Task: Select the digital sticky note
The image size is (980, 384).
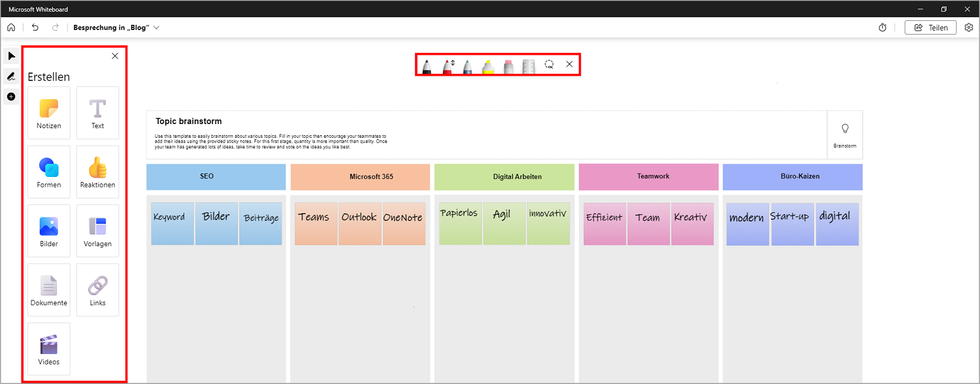Action: [837, 223]
